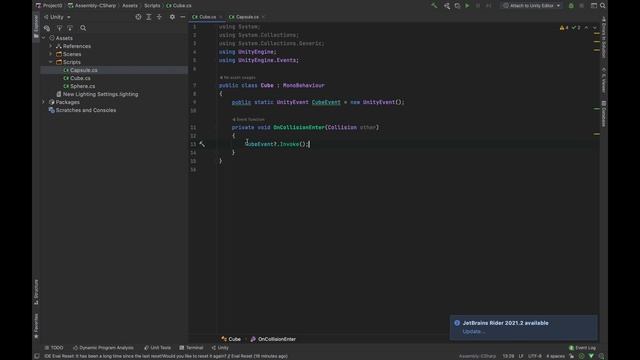The image size is (640, 360).
Task: Click the debug configuration icon in the toolbar
Action: [x=457, y=6]
